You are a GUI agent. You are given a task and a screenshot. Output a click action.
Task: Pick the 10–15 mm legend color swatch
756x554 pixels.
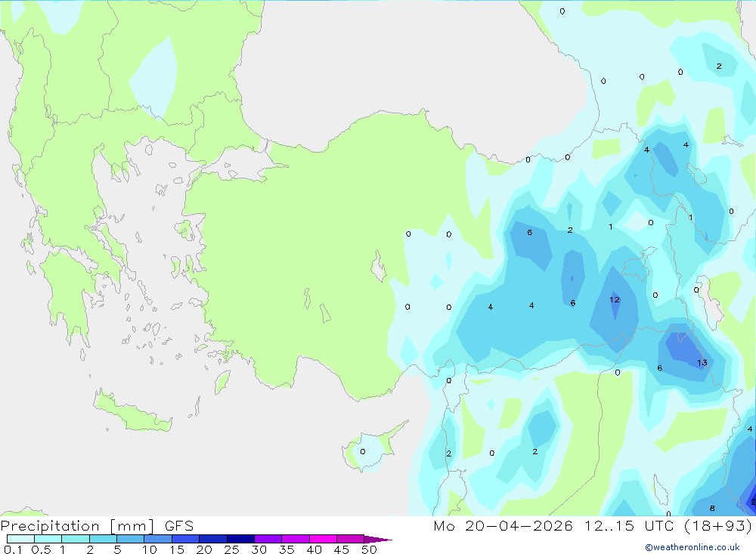point(158,539)
